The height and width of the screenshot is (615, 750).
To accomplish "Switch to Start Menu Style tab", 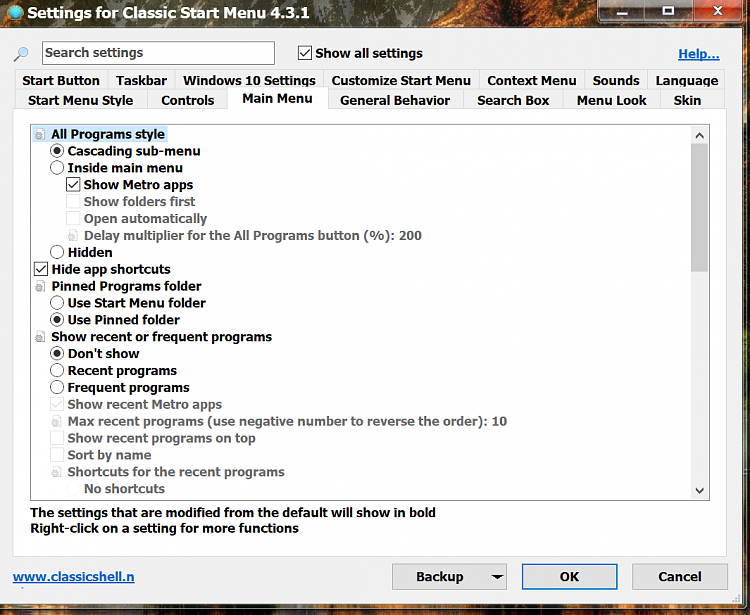I will [80, 100].
